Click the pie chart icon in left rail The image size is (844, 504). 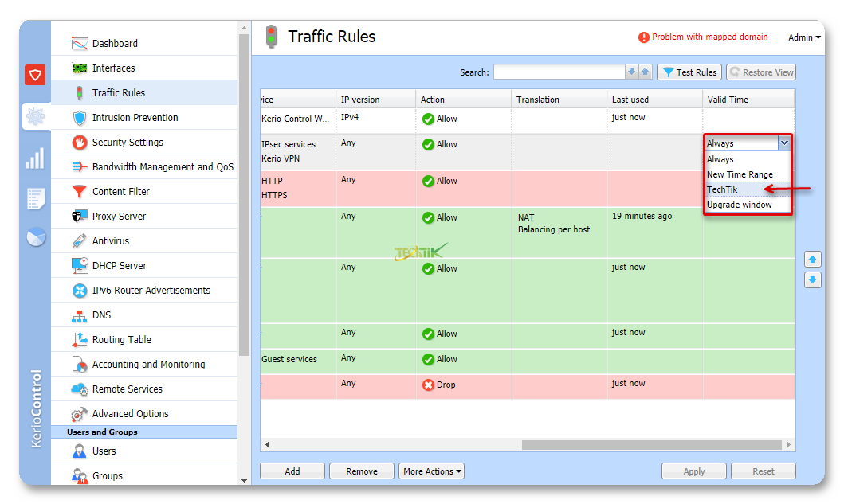[x=35, y=237]
